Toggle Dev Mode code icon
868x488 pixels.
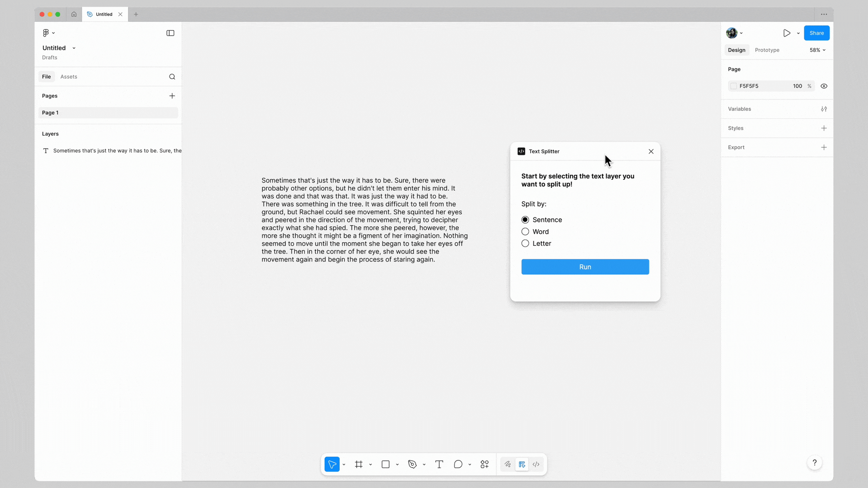point(536,464)
